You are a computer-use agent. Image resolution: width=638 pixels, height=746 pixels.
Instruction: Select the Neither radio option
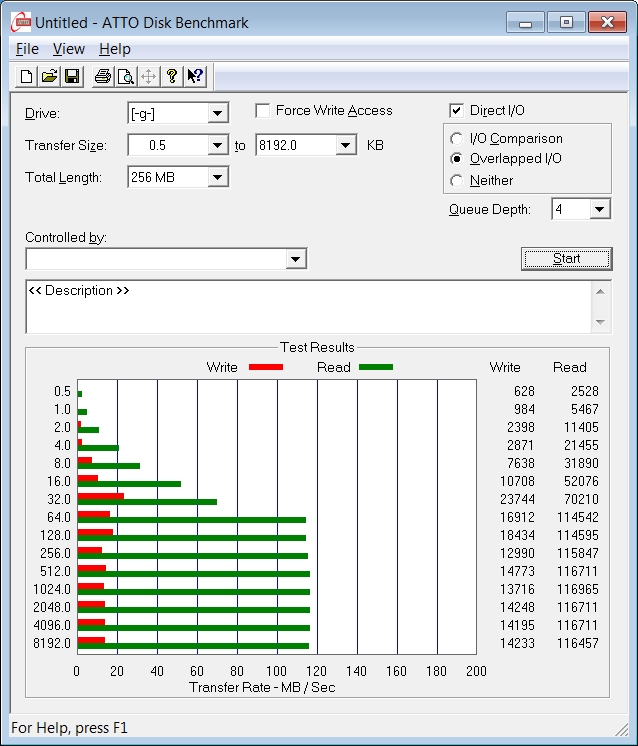click(456, 181)
